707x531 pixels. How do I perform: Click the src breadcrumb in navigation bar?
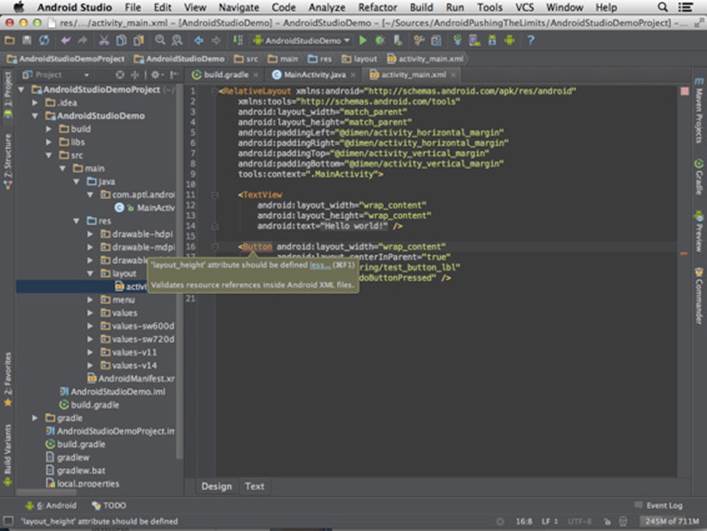pyautogui.click(x=246, y=59)
